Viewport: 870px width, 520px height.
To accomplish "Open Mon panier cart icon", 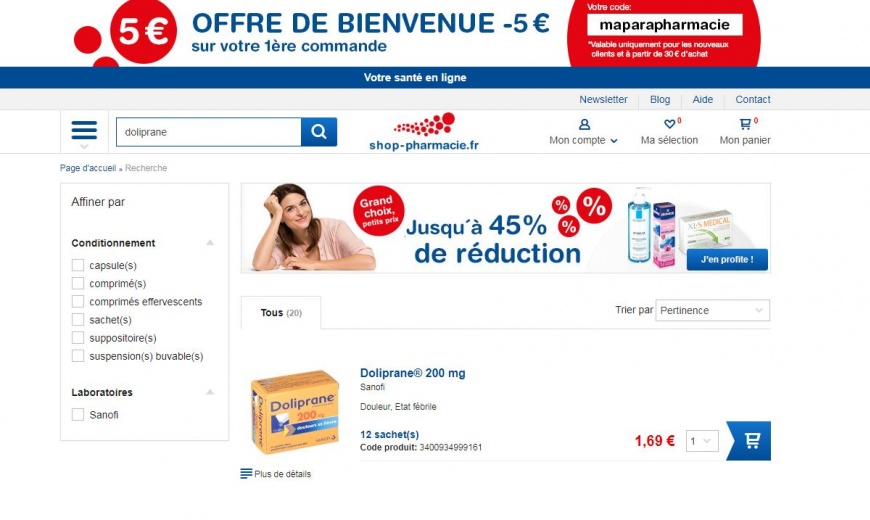I will pos(745,124).
